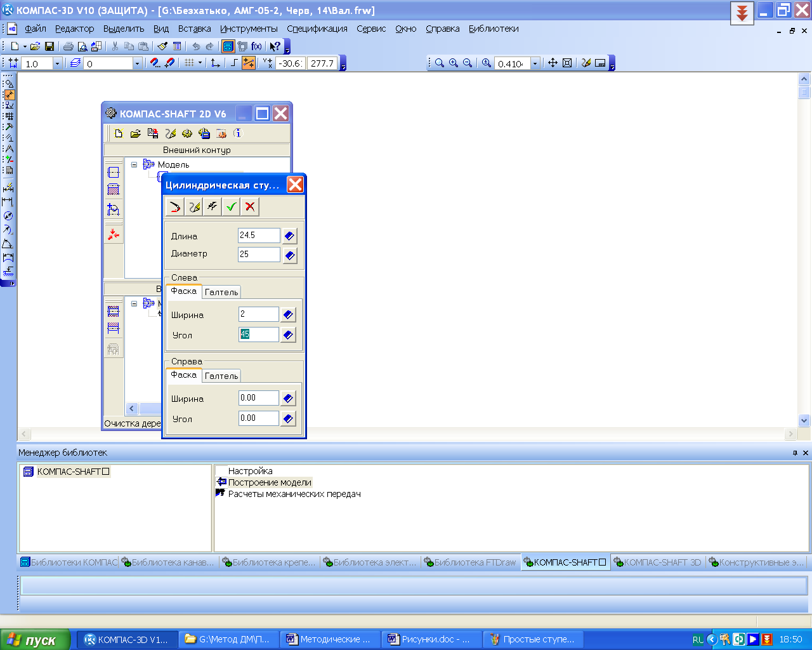812x650 pixels.
Task: Click the red converging arrows icon
Action: coord(114,235)
